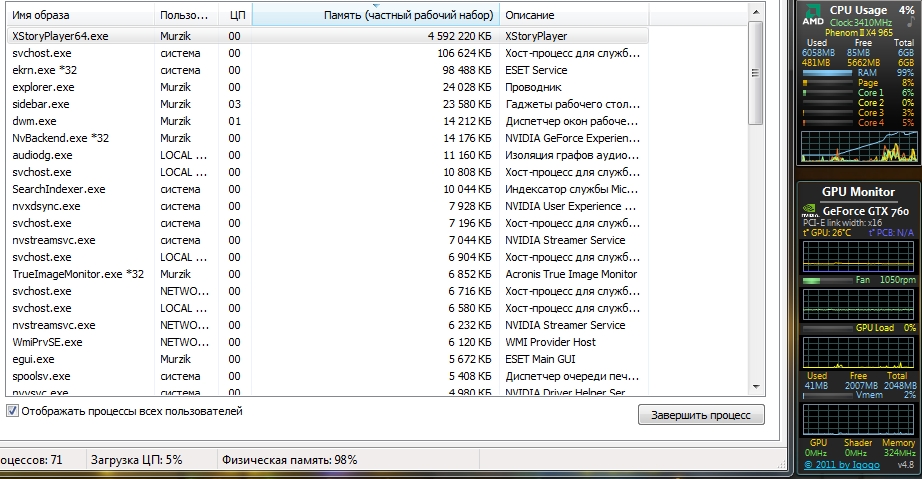
Task: Toggle Отображать процессы всех пользователей checkbox
Action: click(12, 411)
